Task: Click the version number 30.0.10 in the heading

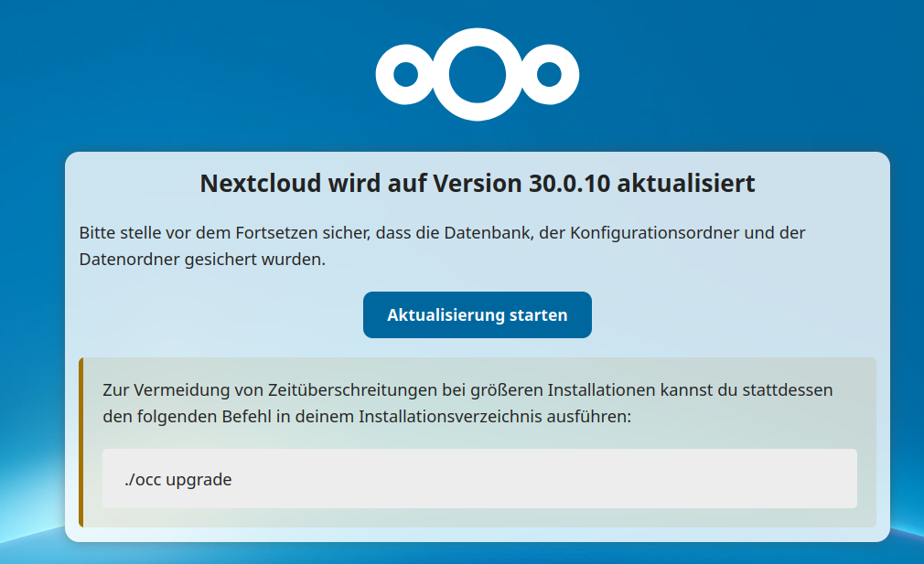Action: [x=570, y=183]
